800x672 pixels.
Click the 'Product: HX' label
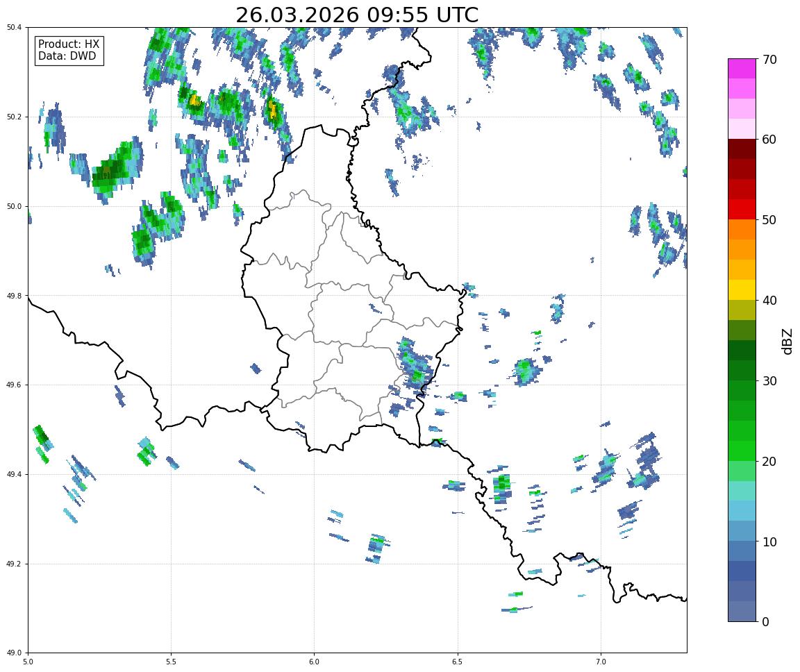click(x=68, y=44)
